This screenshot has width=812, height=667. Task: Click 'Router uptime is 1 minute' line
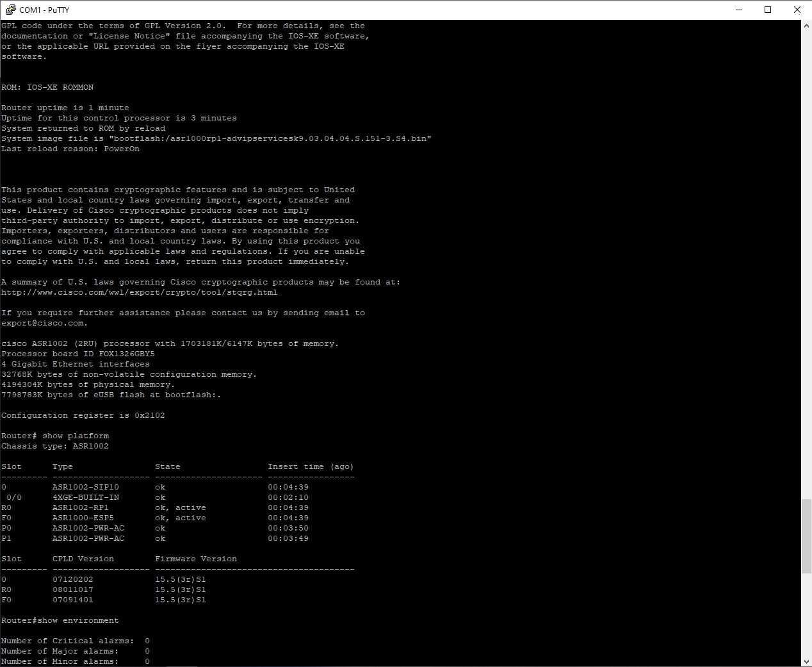point(65,108)
